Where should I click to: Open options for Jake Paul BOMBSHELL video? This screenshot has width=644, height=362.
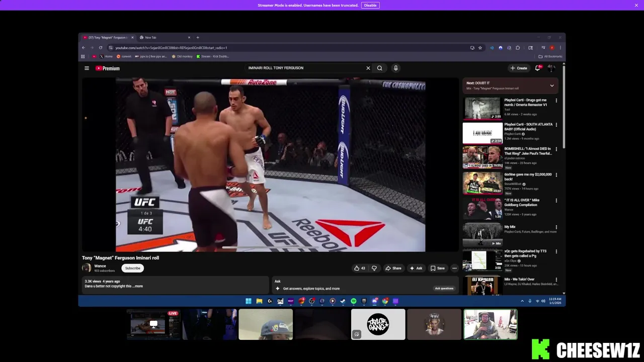click(556, 149)
